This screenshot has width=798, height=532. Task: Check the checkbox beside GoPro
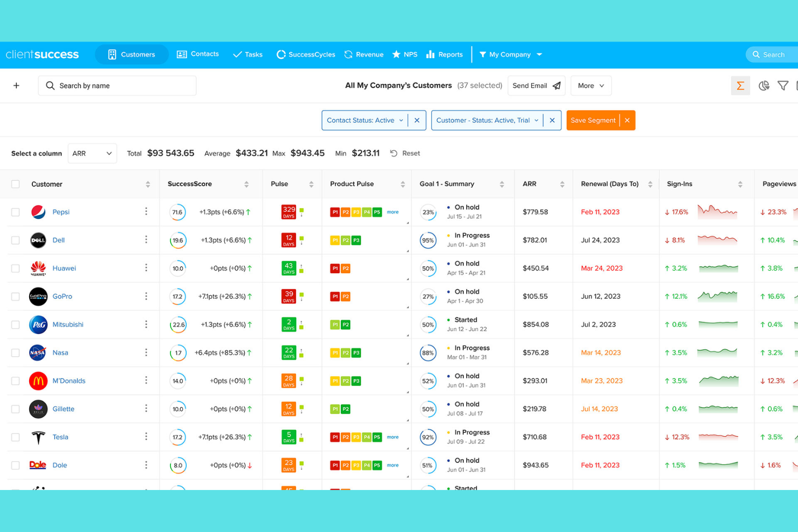15,296
